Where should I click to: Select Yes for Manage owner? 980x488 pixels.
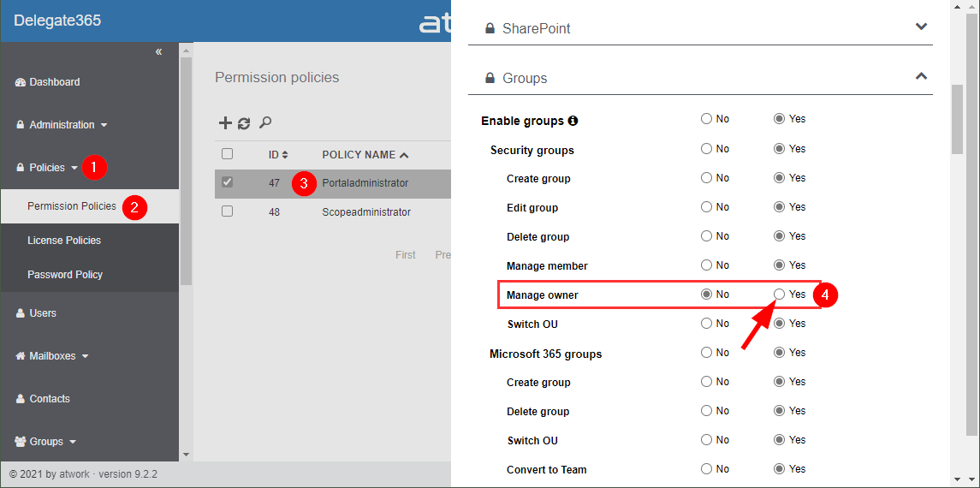pos(779,295)
